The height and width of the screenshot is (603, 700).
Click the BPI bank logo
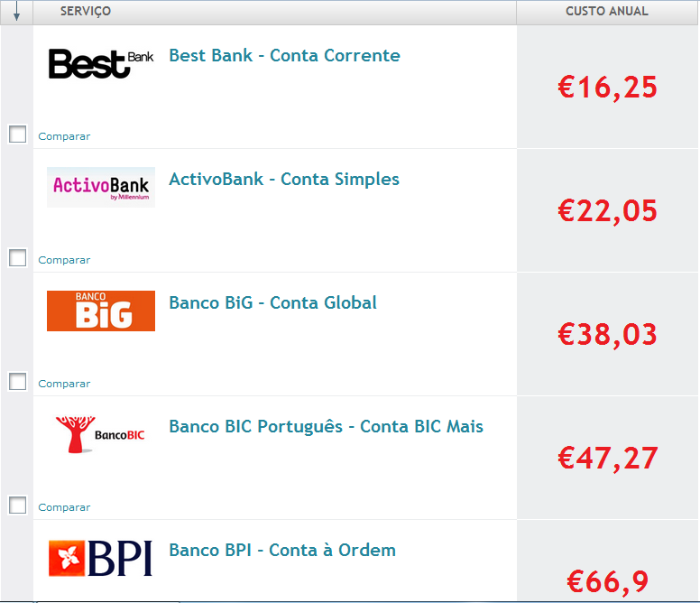click(x=100, y=558)
